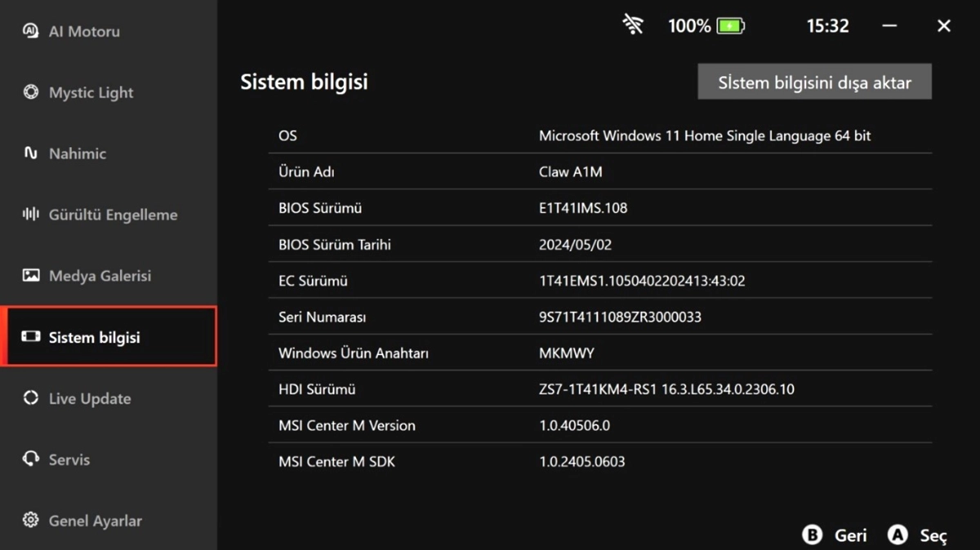Click the BIOS Sürüm Tarihi label

point(335,244)
